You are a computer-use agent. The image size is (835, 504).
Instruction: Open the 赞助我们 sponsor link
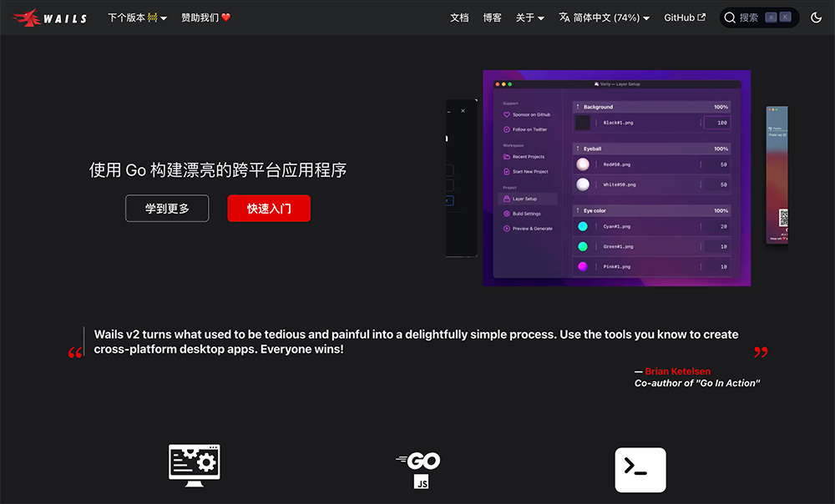click(206, 18)
